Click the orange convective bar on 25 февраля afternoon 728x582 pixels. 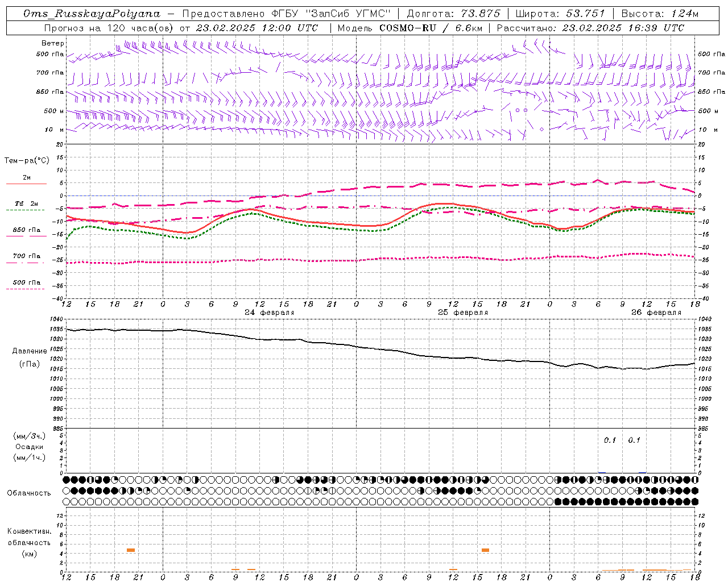coord(485,550)
